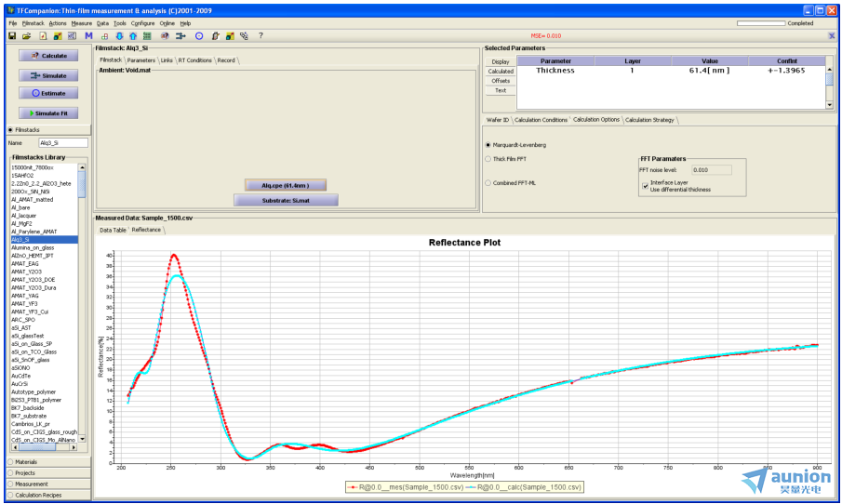Open the File menu
This screenshot has height=504, width=842.
click(x=13, y=23)
